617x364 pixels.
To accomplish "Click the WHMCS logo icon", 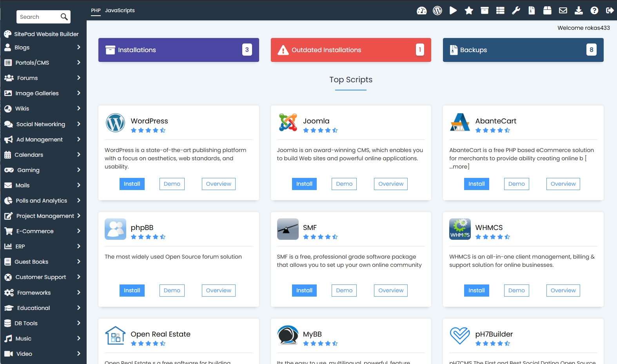I will pyautogui.click(x=460, y=229).
